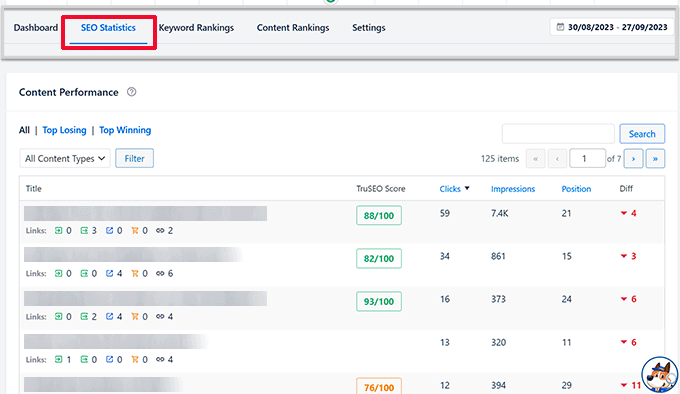
Task: Click outbound internal links icon in 93/100 row
Action: 84,316
